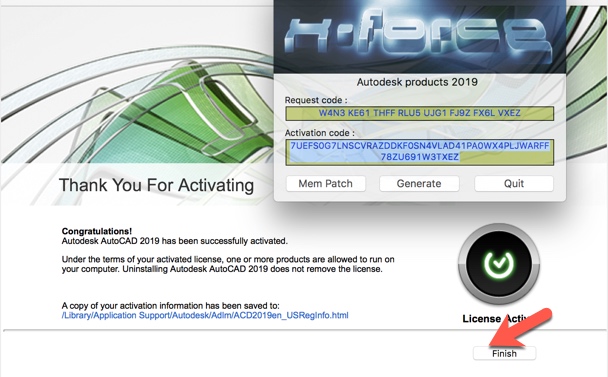Image resolution: width=608 pixels, height=377 pixels.
Task: Click the Thank You For Activating heading
Action: tap(156, 185)
